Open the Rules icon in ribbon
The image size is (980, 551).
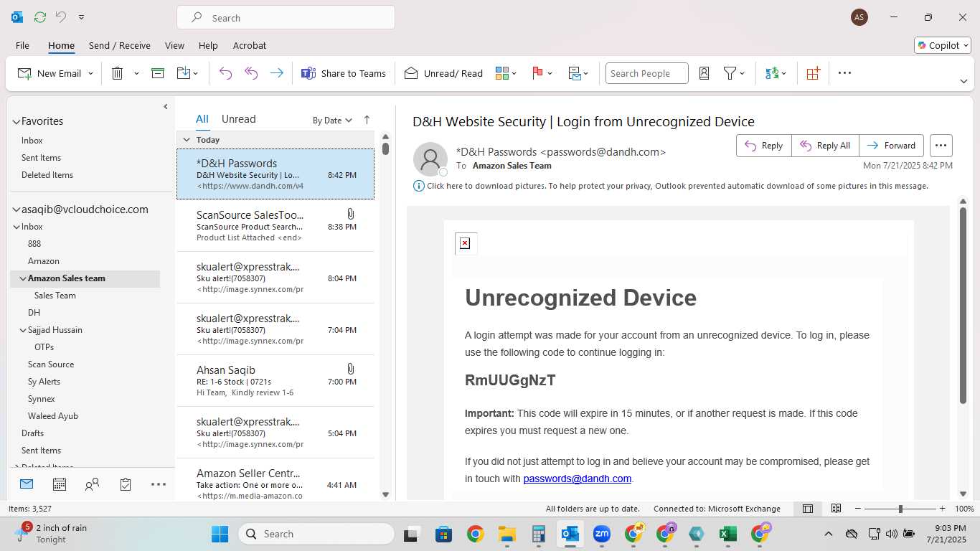click(575, 73)
